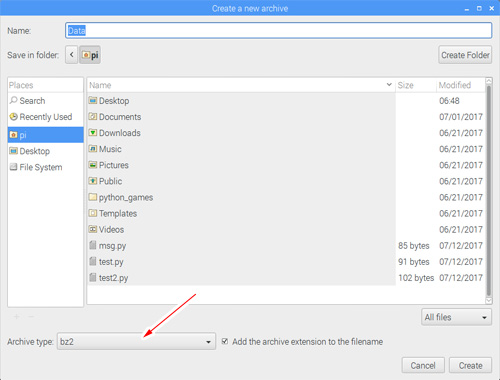Click the Desktop icon in Places sidebar
The width and height of the screenshot is (500, 380).
coord(14,151)
